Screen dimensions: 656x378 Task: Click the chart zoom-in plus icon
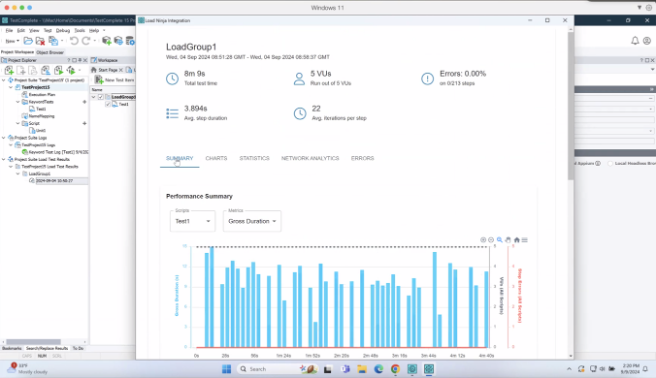coord(483,240)
